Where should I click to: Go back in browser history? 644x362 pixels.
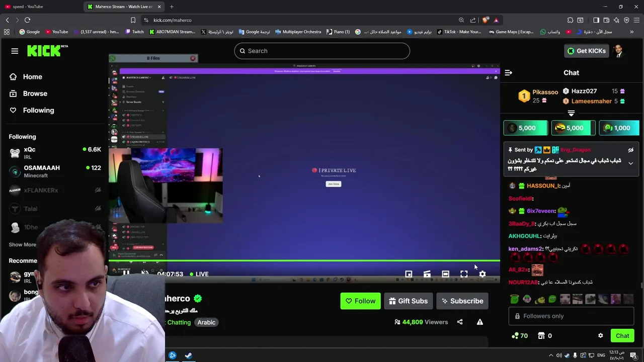coord(7,20)
